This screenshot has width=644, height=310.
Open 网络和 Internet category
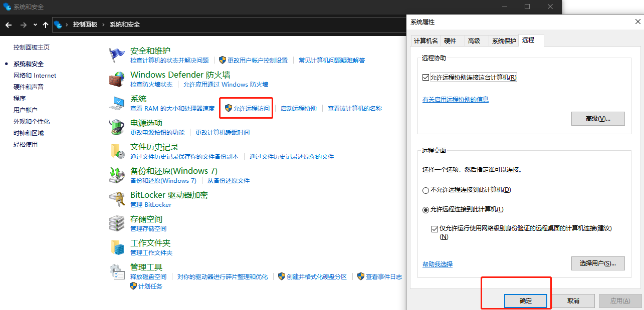click(35, 76)
